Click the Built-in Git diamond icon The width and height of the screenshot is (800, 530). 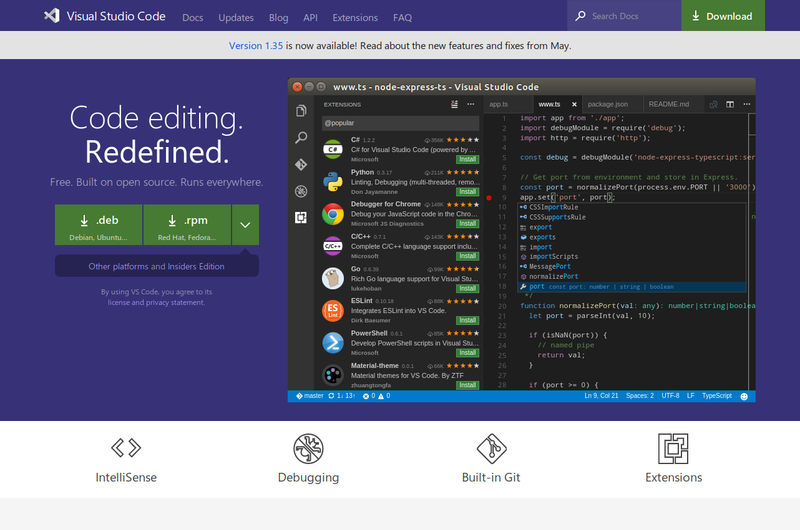tap(491, 448)
